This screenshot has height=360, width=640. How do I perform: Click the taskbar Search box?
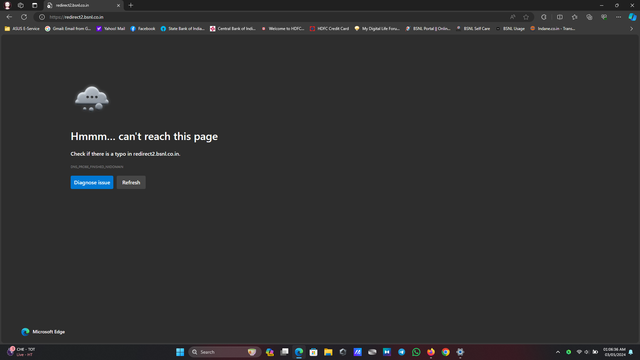[224, 352]
